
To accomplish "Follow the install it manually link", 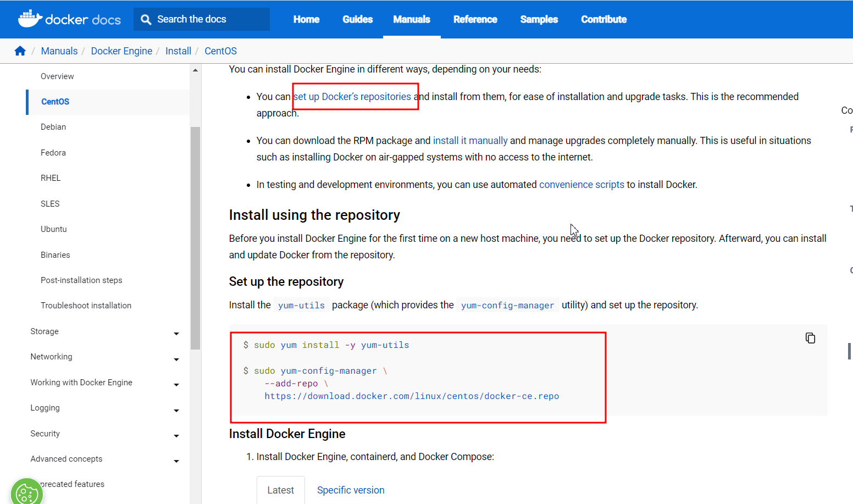I will [470, 141].
